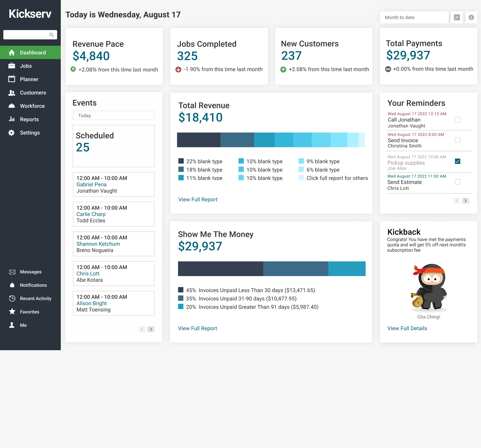
Task: Open the Reports section
Action: coord(29,119)
